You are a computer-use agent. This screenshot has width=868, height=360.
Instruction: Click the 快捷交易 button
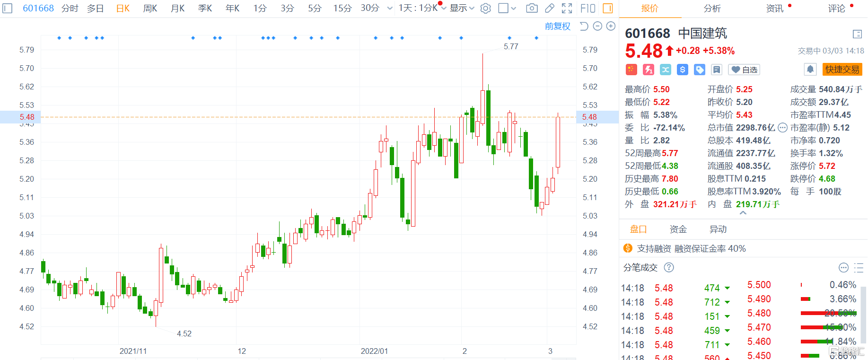click(x=842, y=70)
